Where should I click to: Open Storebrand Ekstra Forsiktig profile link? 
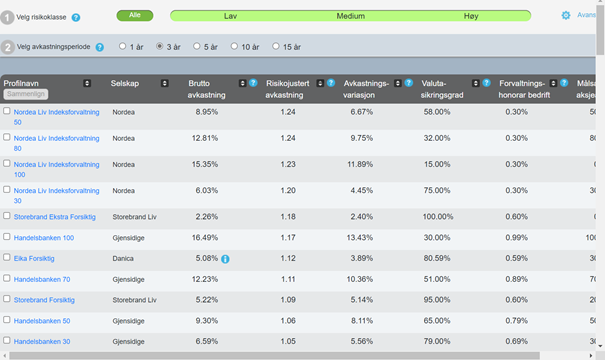[54, 217]
